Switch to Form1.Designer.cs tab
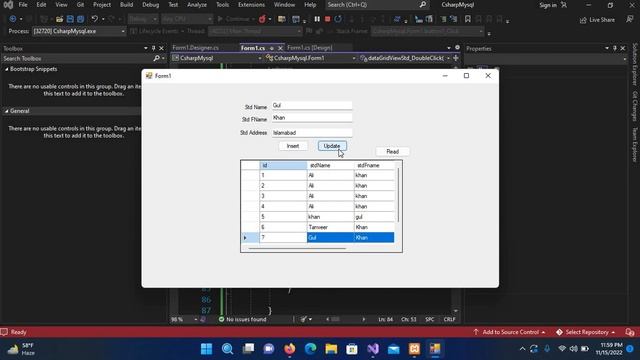Screen dimensions: 640x360 [x=195, y=48]
